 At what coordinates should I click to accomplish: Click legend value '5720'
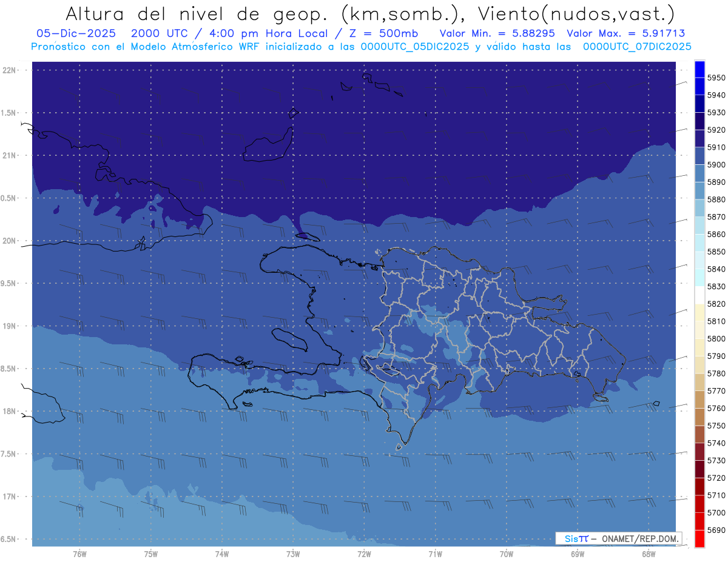[716, 478]
